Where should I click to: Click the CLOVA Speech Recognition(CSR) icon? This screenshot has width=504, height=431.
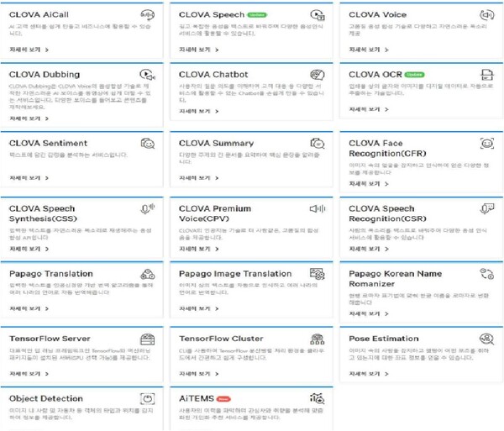[x=486, y=209]
